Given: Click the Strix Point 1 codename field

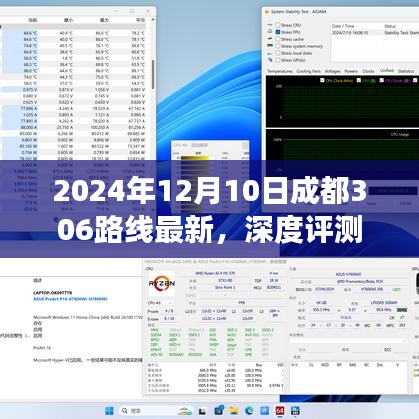Looking at the screenshot, I should pyautogui.click(x=225, y=287).
